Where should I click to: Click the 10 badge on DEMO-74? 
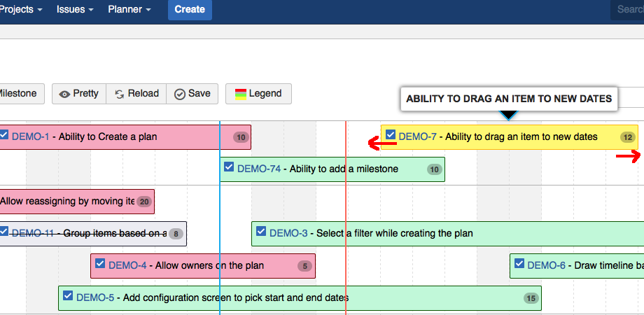pos(434,169)
